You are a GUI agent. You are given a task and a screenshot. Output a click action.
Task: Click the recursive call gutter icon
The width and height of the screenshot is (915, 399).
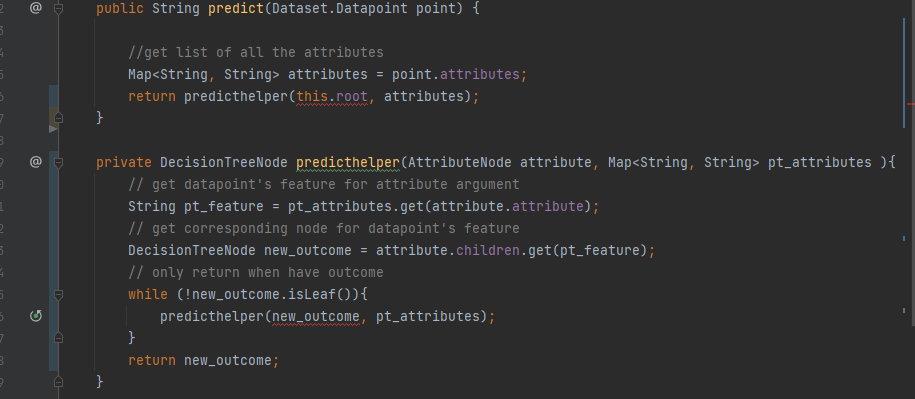click(x=36, y=316)
